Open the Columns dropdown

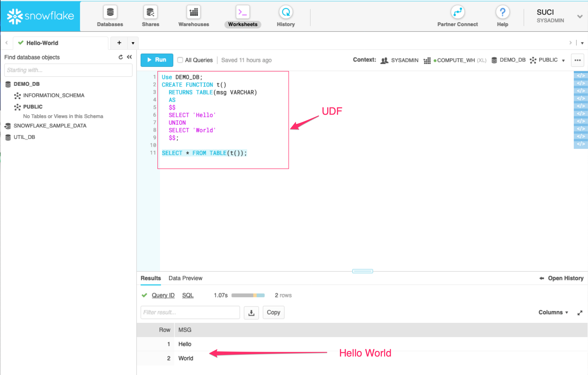pos(553,312)
